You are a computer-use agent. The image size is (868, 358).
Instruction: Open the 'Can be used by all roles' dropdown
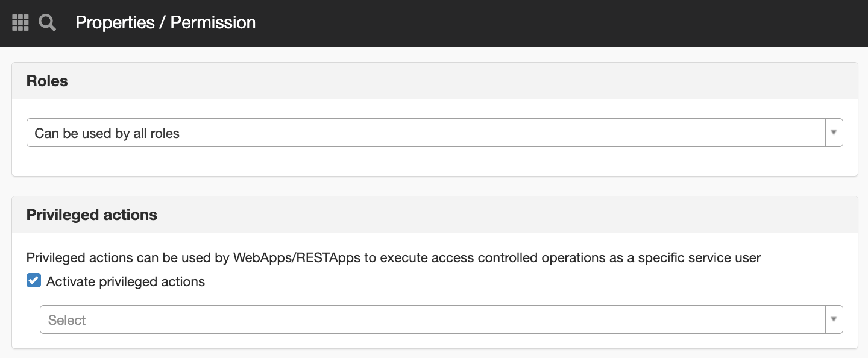(435, 133)
